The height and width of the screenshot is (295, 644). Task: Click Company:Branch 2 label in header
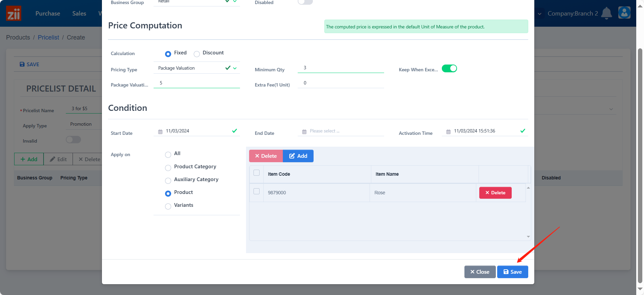click(x=573, y=14)
